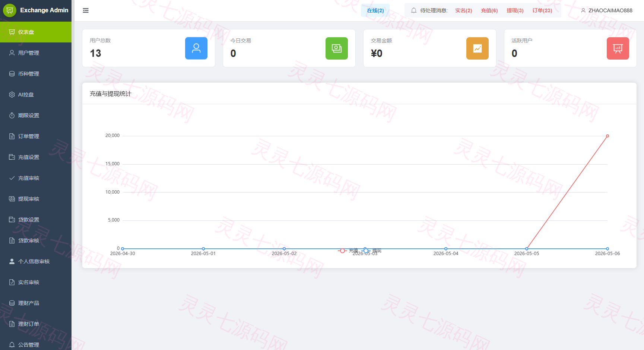The height and width of the screenshot is (350, 644).
Task: Open the ZHAOCAIMAO888 account menu
Action: tap(607, 10)
